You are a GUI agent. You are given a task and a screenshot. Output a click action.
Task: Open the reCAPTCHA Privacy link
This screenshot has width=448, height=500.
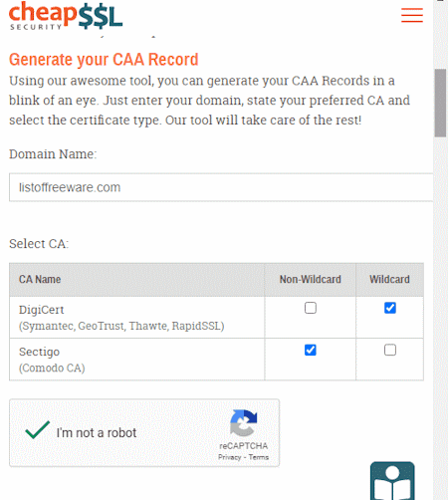coord(229,457)
